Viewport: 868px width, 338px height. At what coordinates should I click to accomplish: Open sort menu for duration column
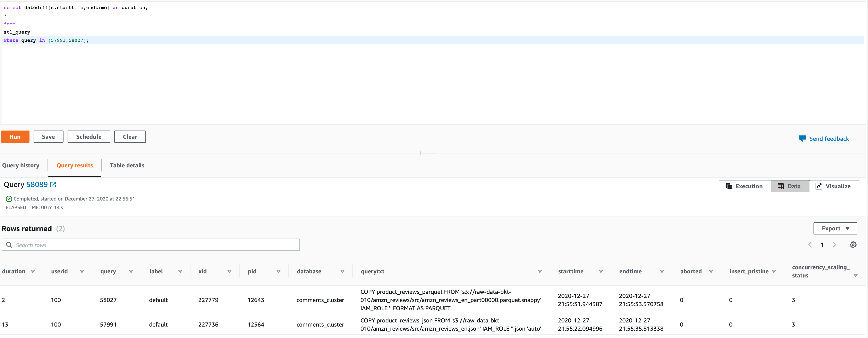tap(33, 271)
